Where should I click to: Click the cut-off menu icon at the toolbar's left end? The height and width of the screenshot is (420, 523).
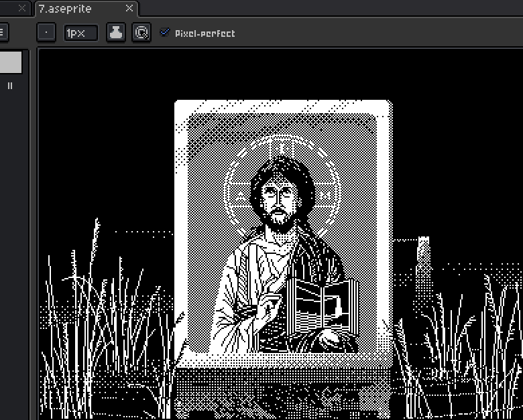[x=3, y=32]
